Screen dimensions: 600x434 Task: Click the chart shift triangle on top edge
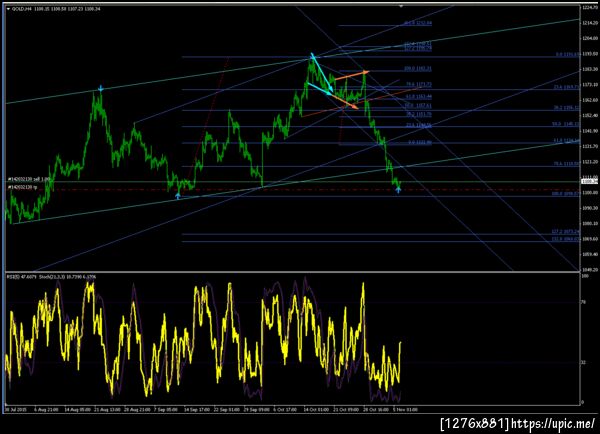pyautogui.click(x=401, y=6)
